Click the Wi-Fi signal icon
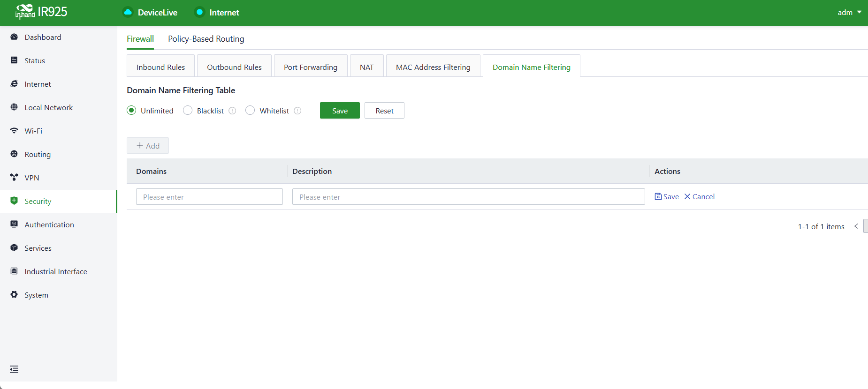 (14, 131)
